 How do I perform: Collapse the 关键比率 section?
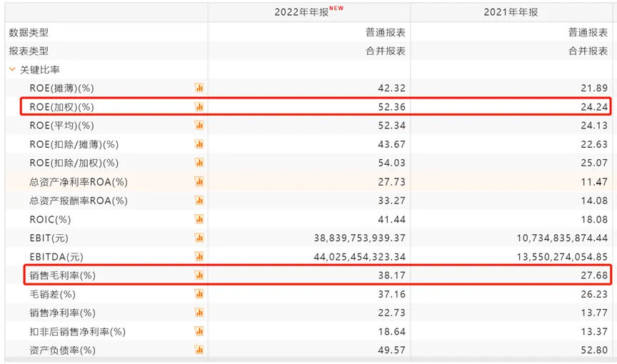pos(12,70)
